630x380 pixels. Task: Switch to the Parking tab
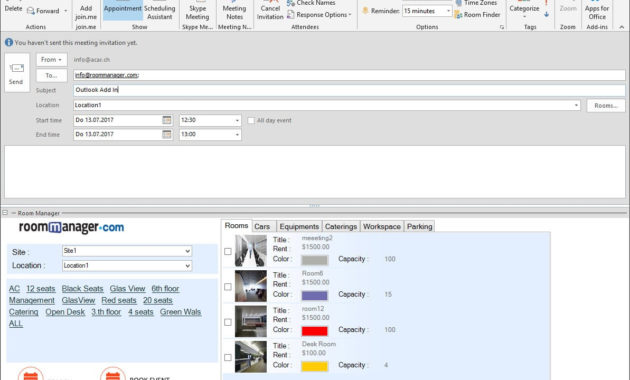419,227
